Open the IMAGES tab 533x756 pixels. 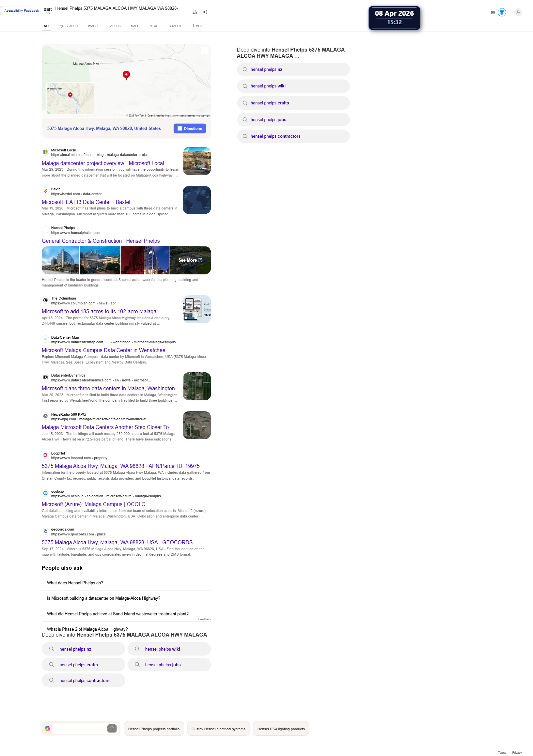click(x=94, y=26)
